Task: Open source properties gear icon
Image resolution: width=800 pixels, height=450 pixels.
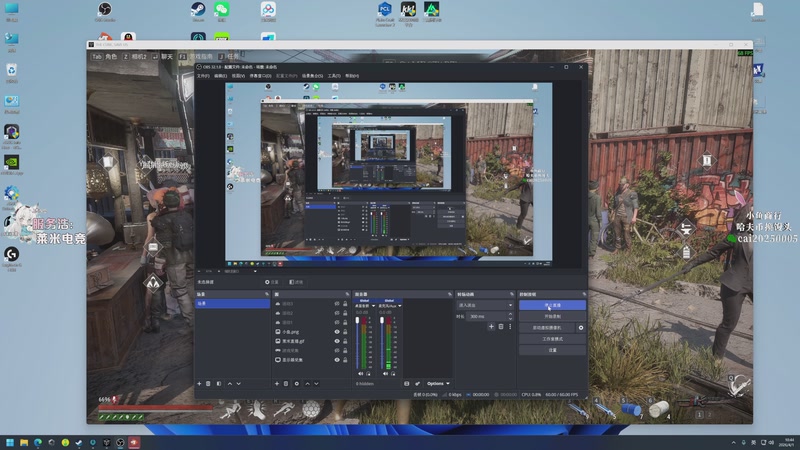Action: tap(296, 383)
